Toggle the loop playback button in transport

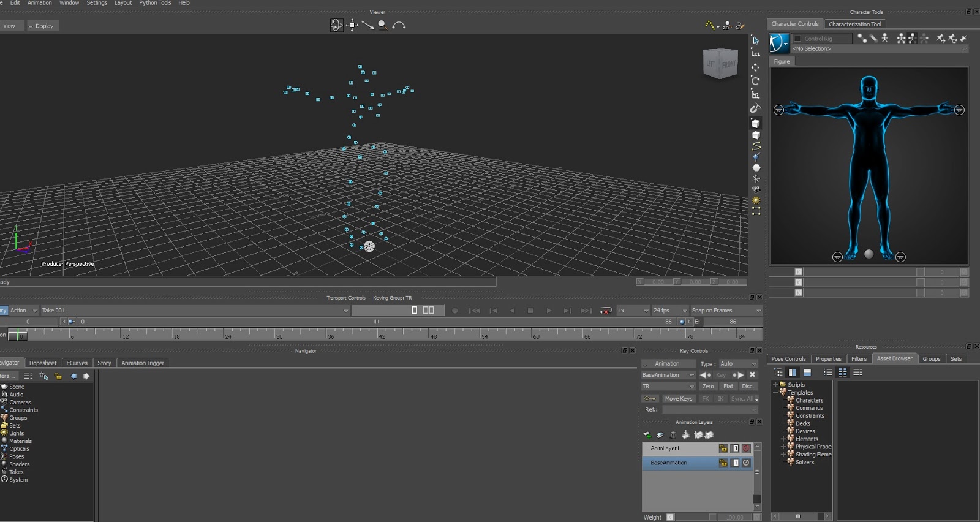(606, 311)
